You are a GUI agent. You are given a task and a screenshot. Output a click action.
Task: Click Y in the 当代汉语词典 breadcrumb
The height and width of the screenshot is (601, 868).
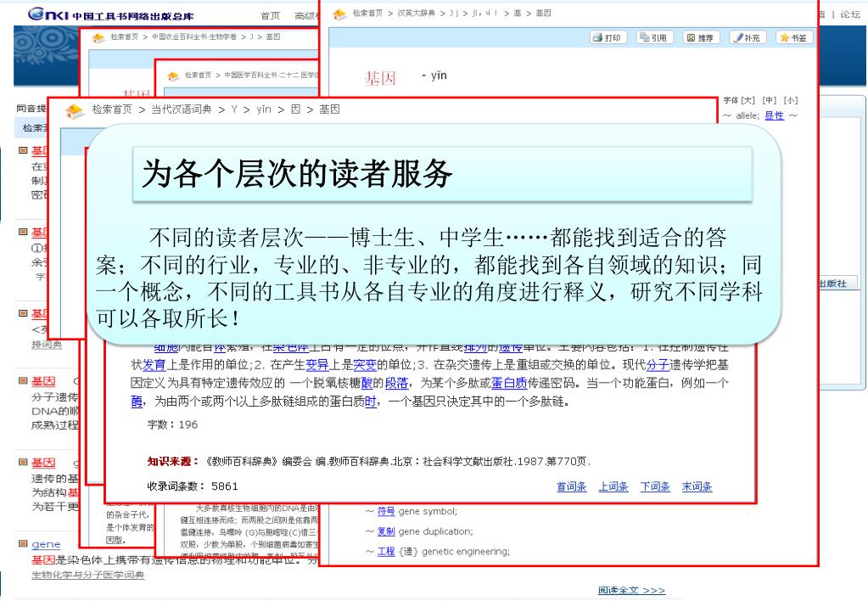pyautogui.click(x=234, y=110)
